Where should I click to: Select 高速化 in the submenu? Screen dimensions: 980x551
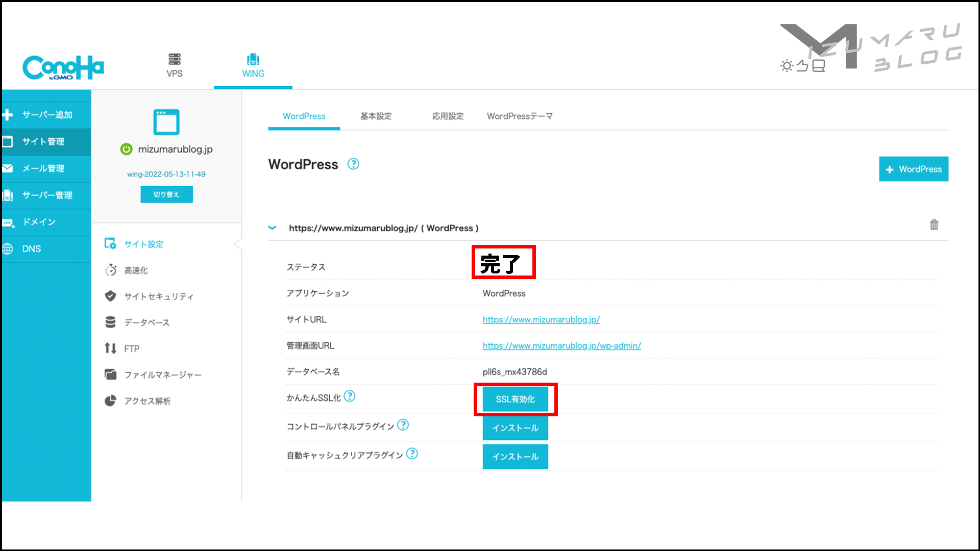[136, 270]
